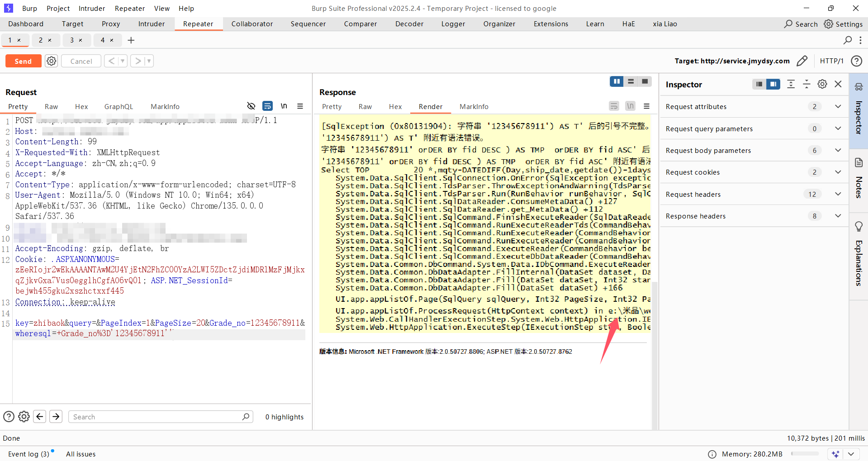This screenshot has height=461, width=868.
Task: Switch to the Decoder tab
Action: 409,24
